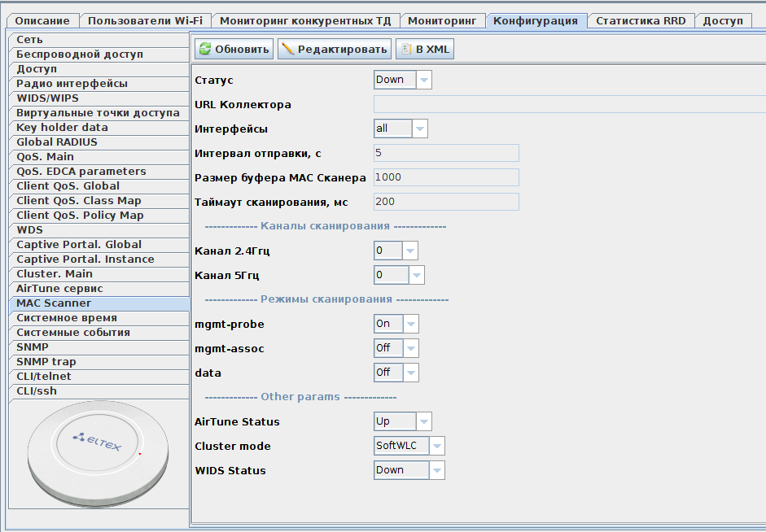Viewport: 766px width, 532px height.
Task: Click the pencil icon for Редактировать
Action: coord(287,50)
